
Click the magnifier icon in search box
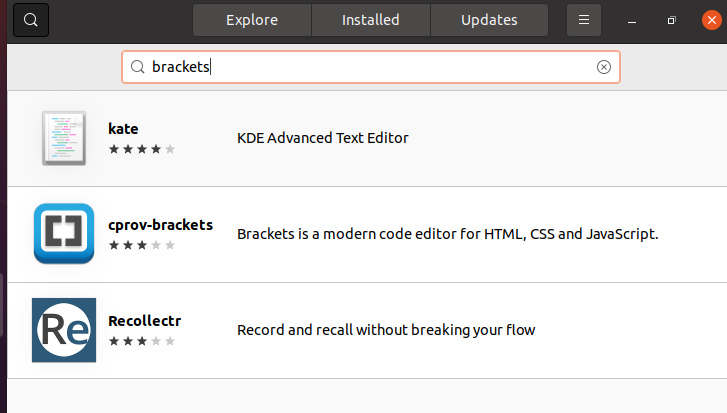click(138, 67)
